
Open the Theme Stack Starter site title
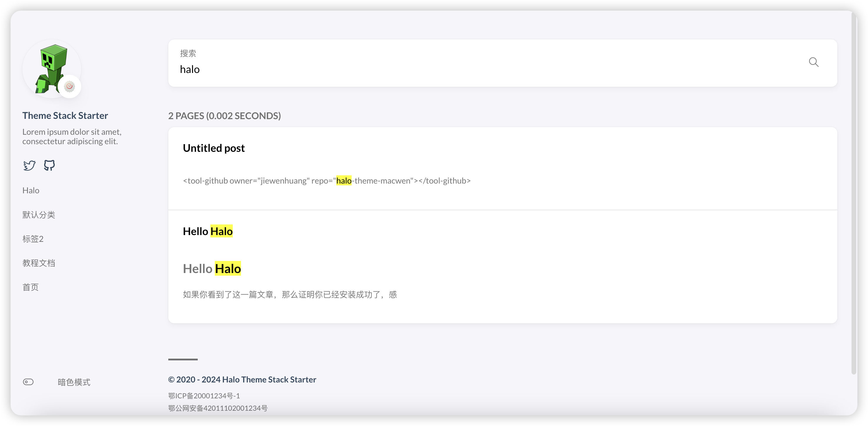(x=65, y=116)
